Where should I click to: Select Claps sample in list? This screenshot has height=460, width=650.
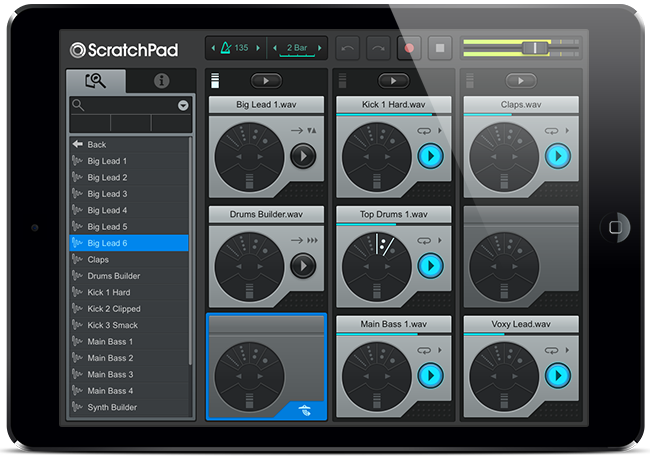pyautogui.click(x=129, y=259)
